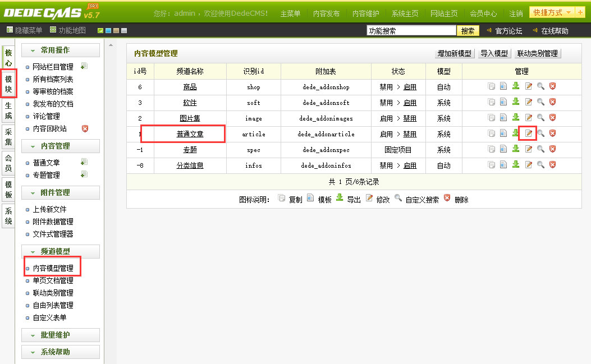The width and height of the screenshot is (591, 364).
Task: Click the plus icon beside 快捷方式
Action: tap(580, 12)
